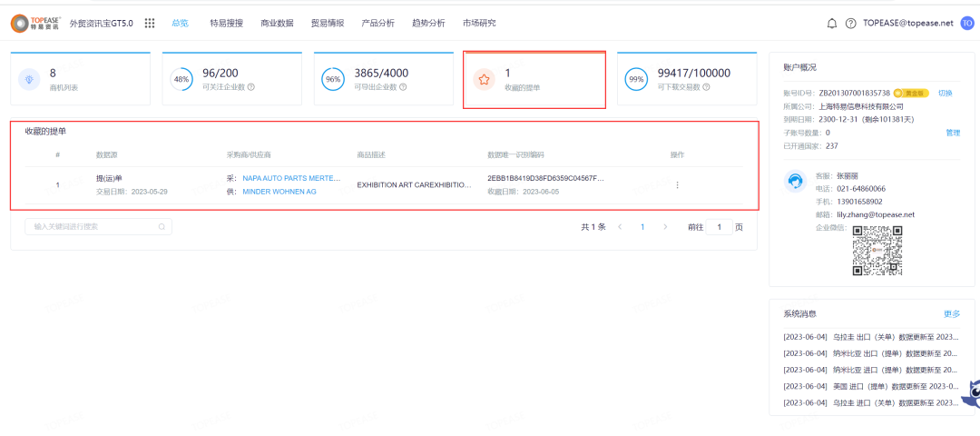Click 外贸资讯宝GT5.0 product title
This screenshot has height=436, width=980.
click(x=102, y=23)
